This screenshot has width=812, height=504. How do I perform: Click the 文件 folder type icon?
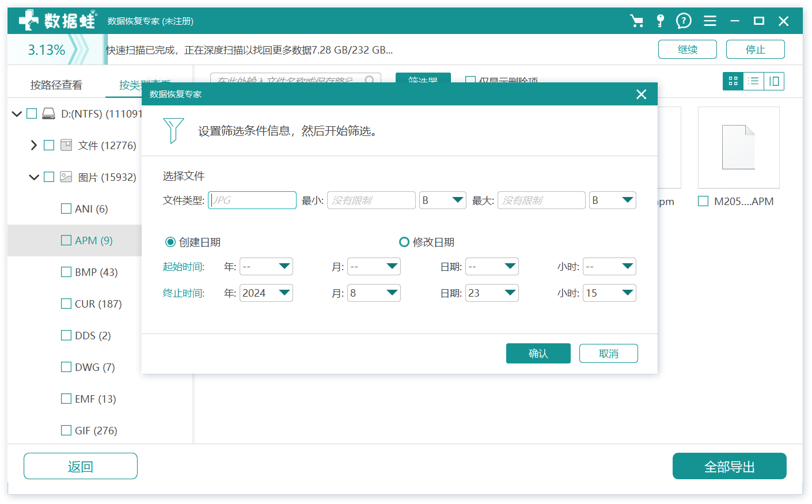point(66,145)
